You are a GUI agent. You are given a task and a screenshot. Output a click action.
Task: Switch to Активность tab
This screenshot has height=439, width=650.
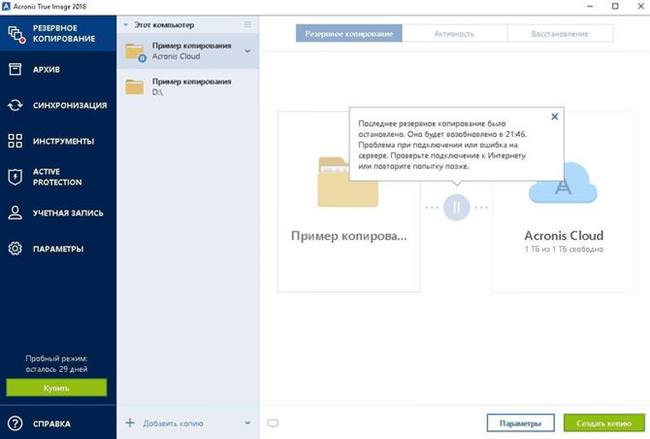pyautogui.click(x=454, y=34)
